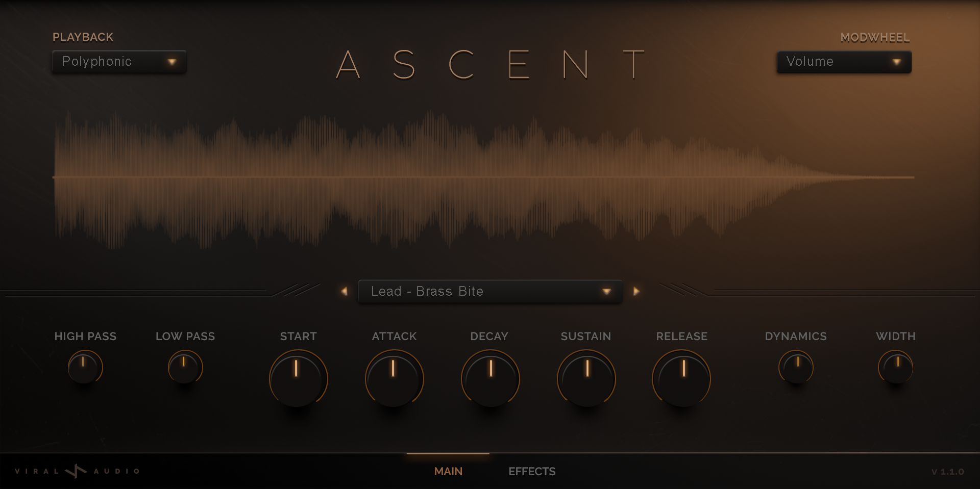Select the MAIN tab
This screenshot has height=489, width=980.
click(448, 471)
